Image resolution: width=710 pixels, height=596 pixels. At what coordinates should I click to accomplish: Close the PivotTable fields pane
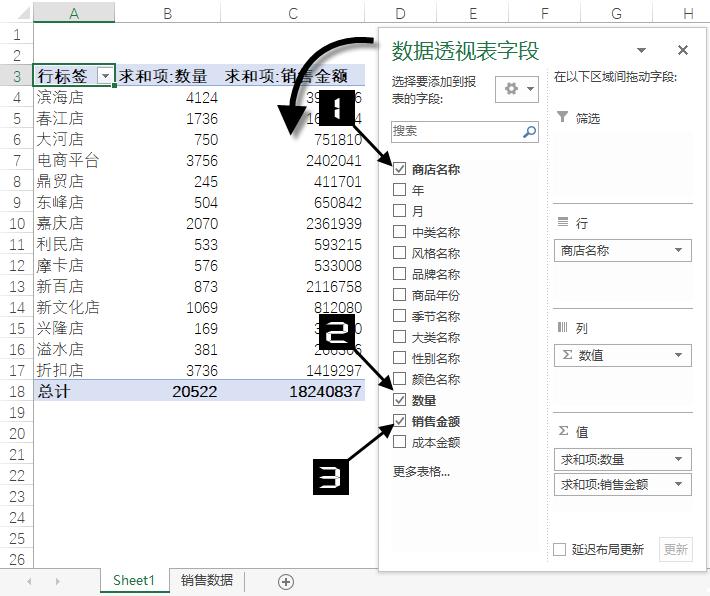(x=682, y=50)
